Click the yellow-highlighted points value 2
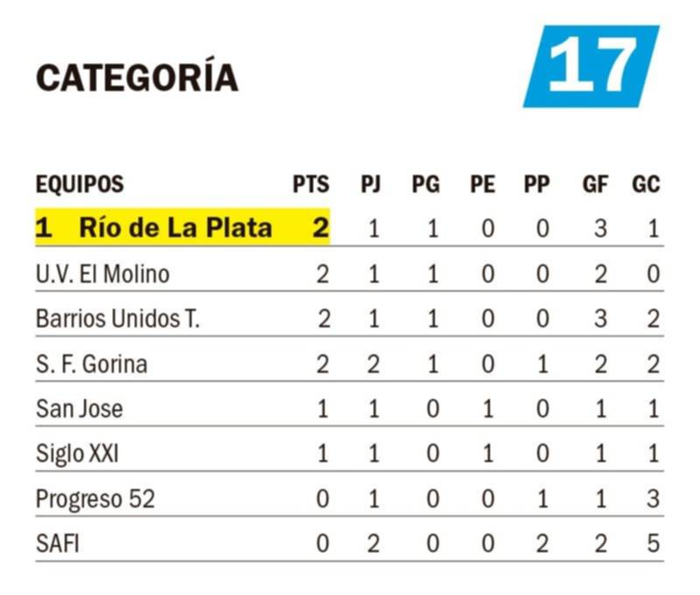The width and height of the screenshot is (700, 595). [320, 227]
